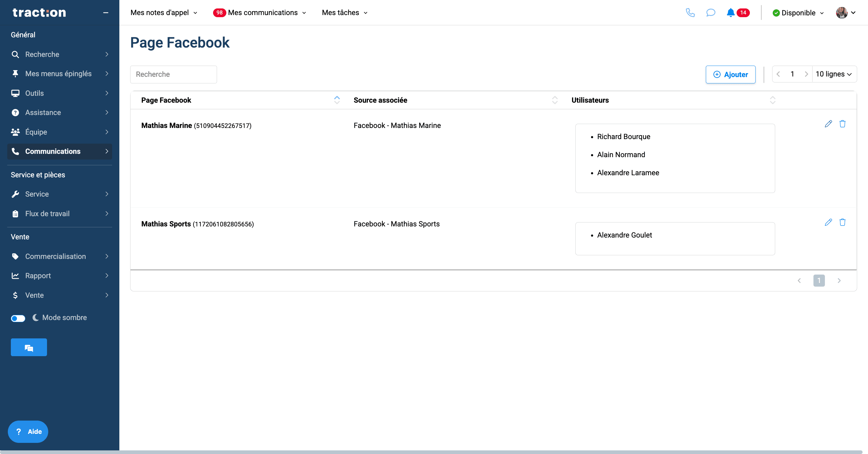
Task: Click the traction logo
Action: tap(39, 12)
